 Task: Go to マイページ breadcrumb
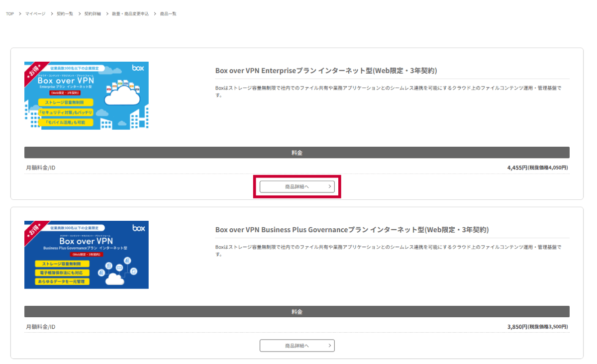tap(35, 14)
